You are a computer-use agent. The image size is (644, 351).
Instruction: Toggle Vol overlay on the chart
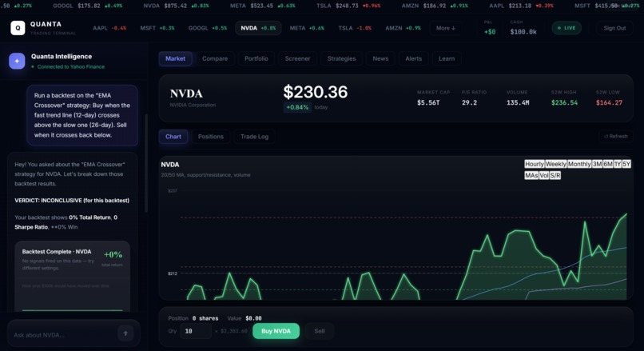click(x=544, y=176)
